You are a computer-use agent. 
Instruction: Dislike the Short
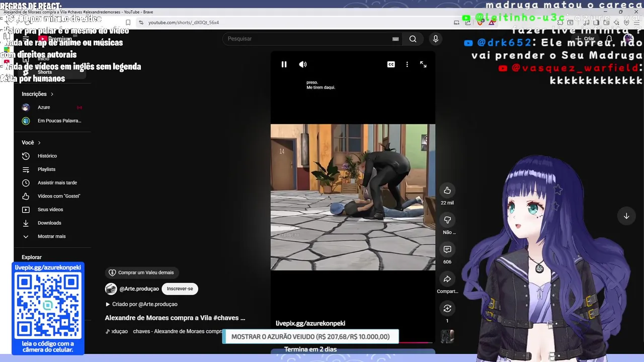tap(447, 220)
